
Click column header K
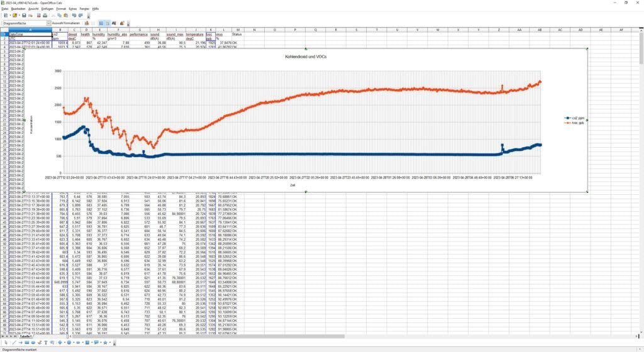211,30
